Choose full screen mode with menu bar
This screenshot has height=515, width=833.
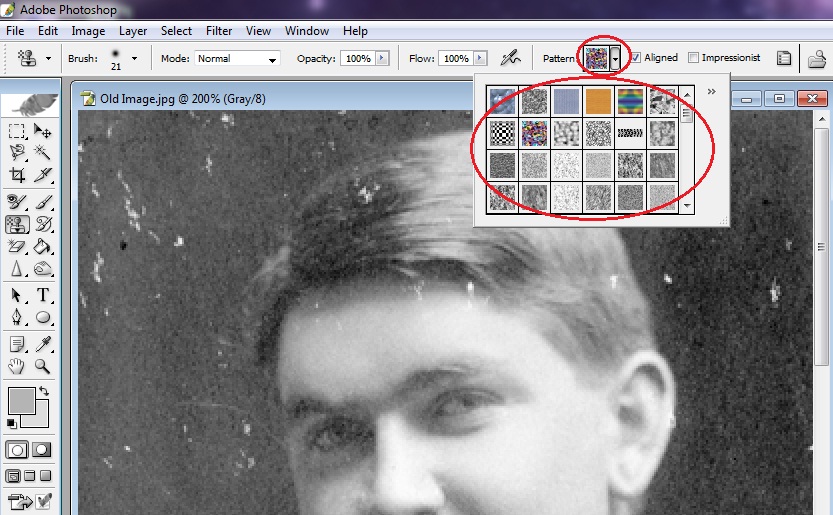click(x=30, y=476)
